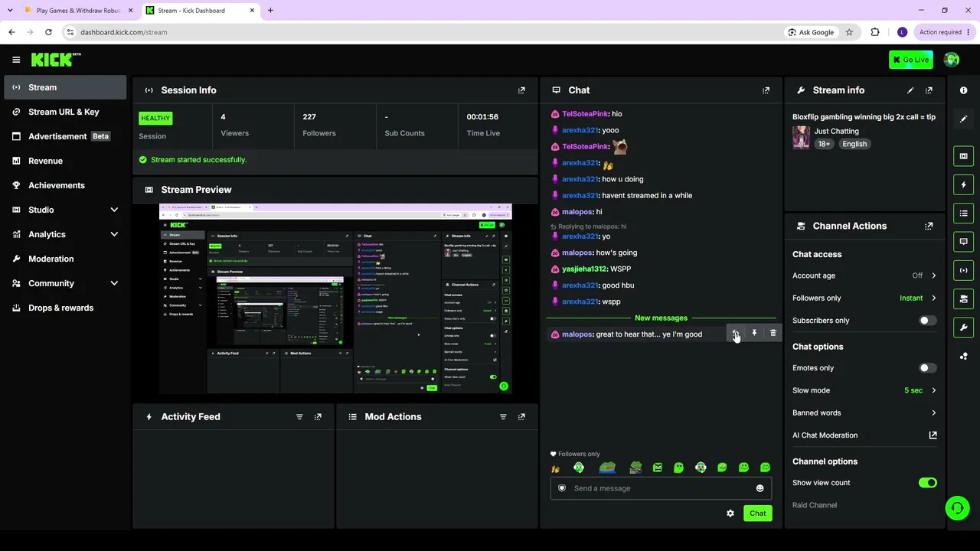
Task: Pop out the Channel Actions panel
Action: [929, 227]
